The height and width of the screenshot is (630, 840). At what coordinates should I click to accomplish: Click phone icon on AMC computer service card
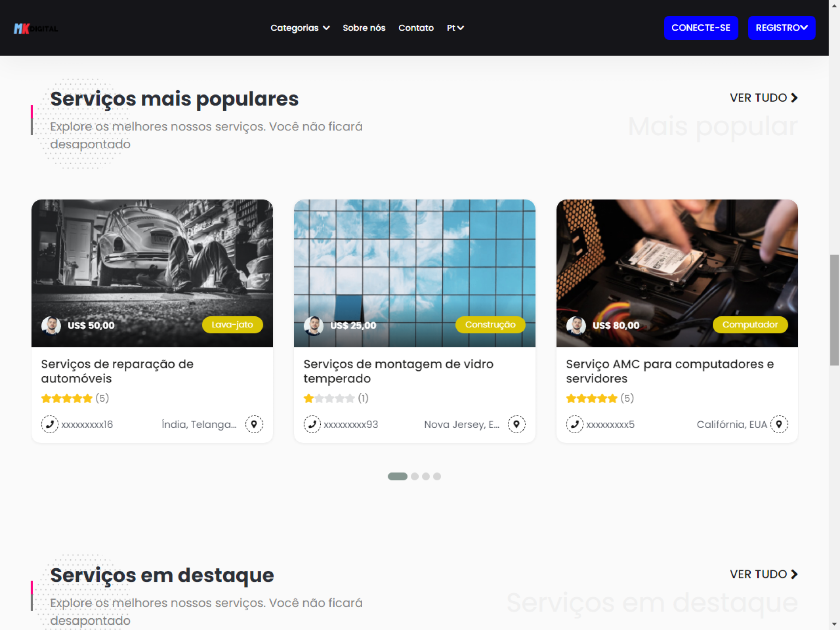[575, 424]
